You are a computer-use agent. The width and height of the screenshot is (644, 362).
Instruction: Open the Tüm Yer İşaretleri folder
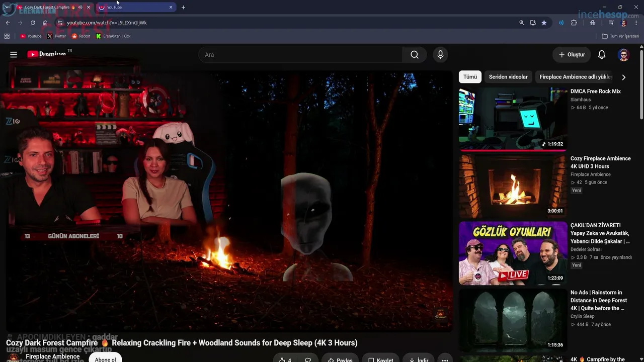coord(620,36)
